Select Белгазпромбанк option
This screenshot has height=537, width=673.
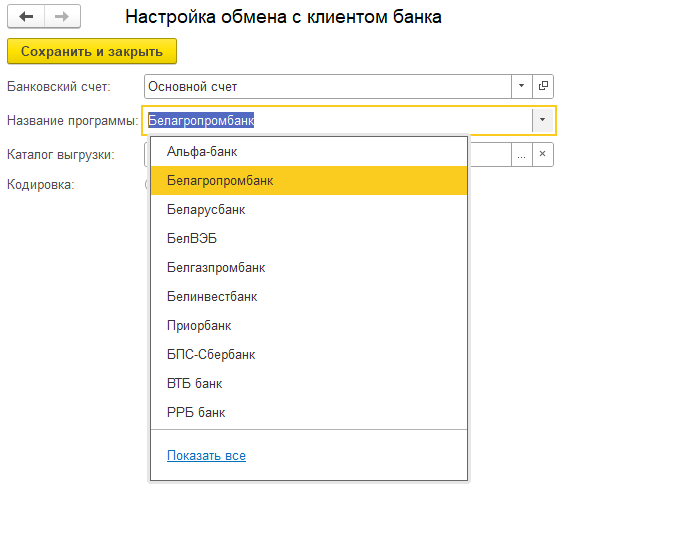309,267
